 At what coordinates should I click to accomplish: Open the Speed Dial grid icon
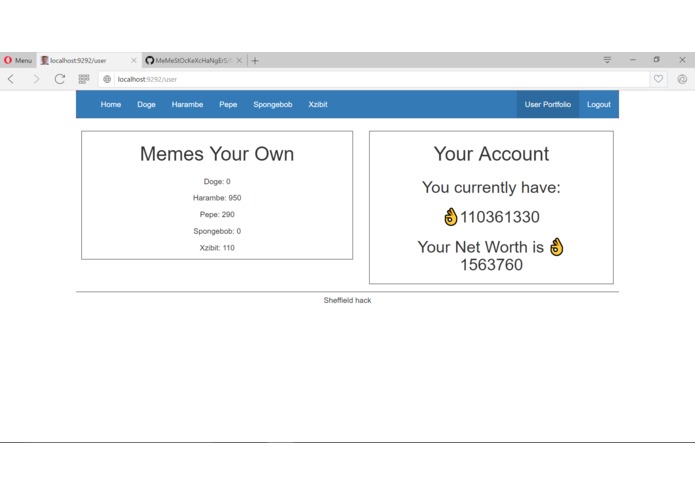tap(84, 79)
